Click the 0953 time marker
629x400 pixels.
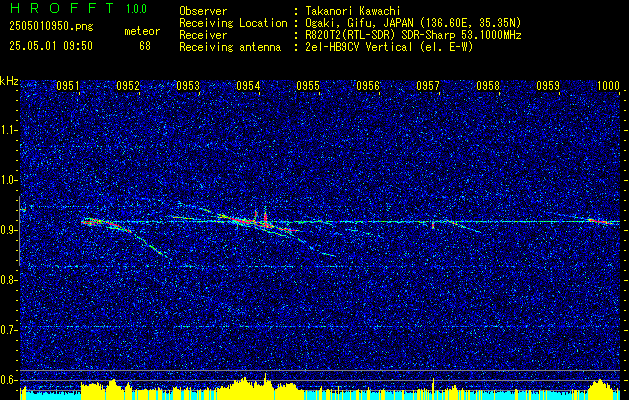[x=188, y=86]
